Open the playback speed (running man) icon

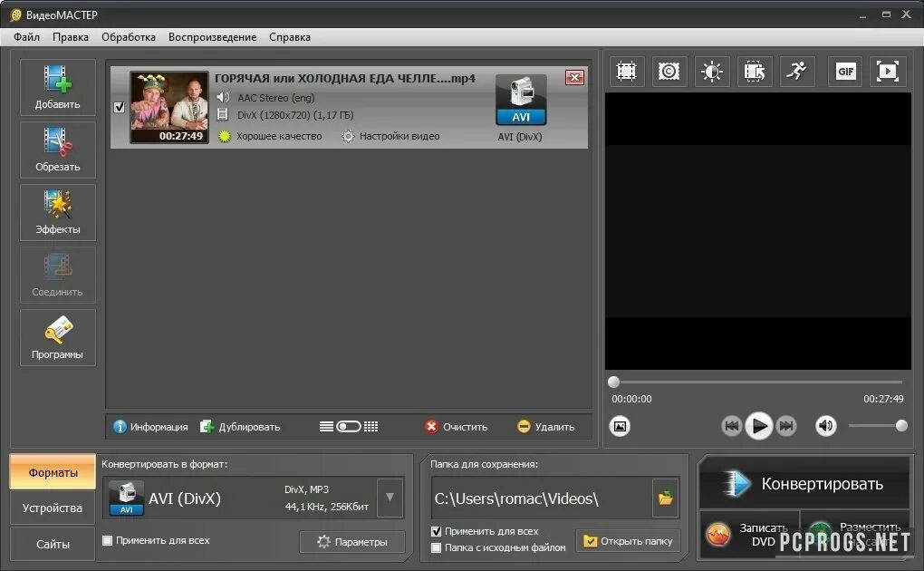[797, 72]
